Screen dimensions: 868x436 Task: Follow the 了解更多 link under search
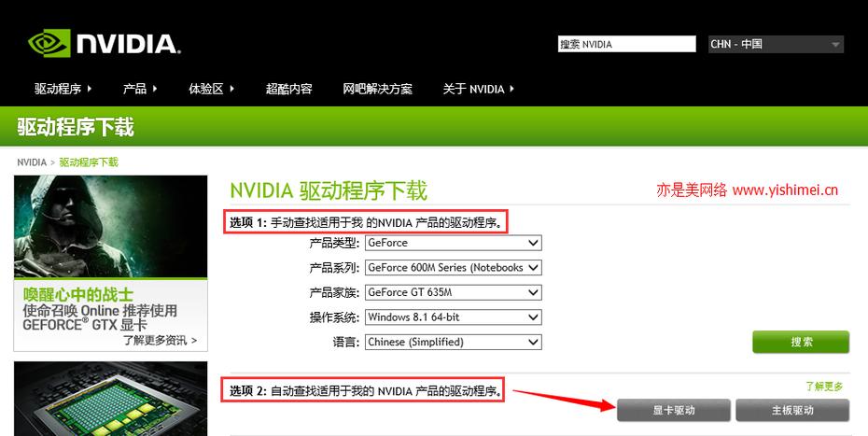pyautogui.click(x=823, y=387)
